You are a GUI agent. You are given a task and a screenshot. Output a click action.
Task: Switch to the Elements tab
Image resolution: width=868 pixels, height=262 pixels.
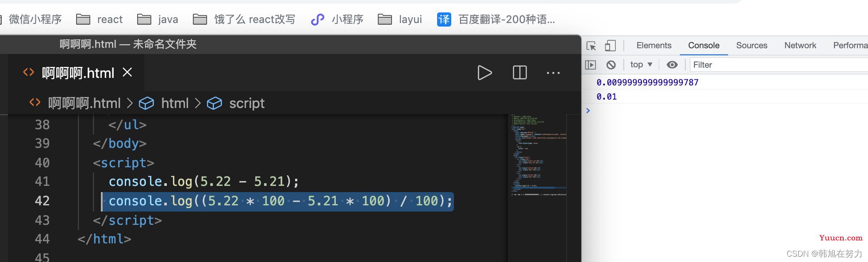coord(654,46)
